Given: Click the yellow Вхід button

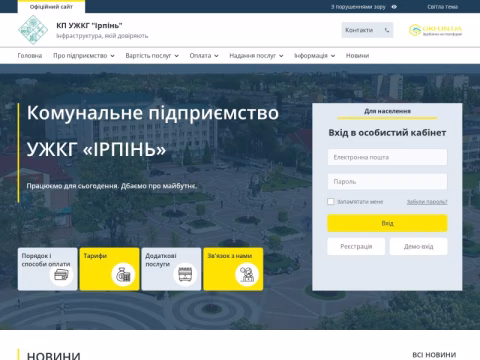Looking at the screenshot, I should point(387,223).
